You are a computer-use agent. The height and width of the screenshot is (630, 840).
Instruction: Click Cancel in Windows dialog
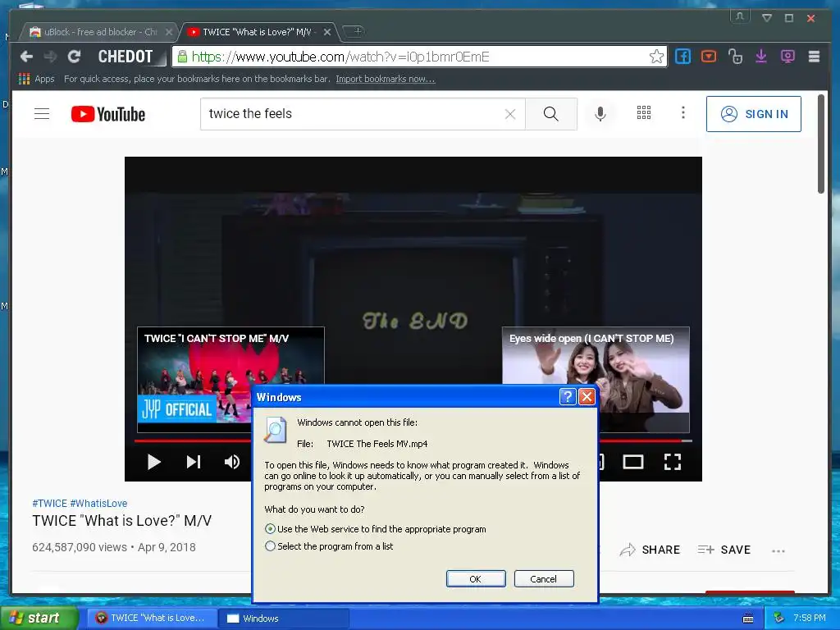point(544,578)
